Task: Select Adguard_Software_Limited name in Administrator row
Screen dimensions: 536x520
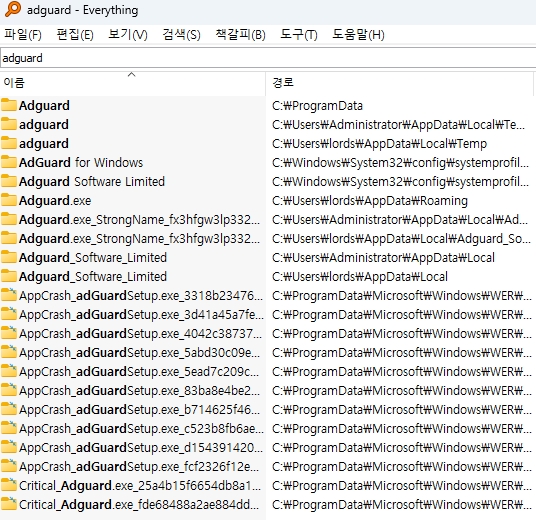Action: 93,257
